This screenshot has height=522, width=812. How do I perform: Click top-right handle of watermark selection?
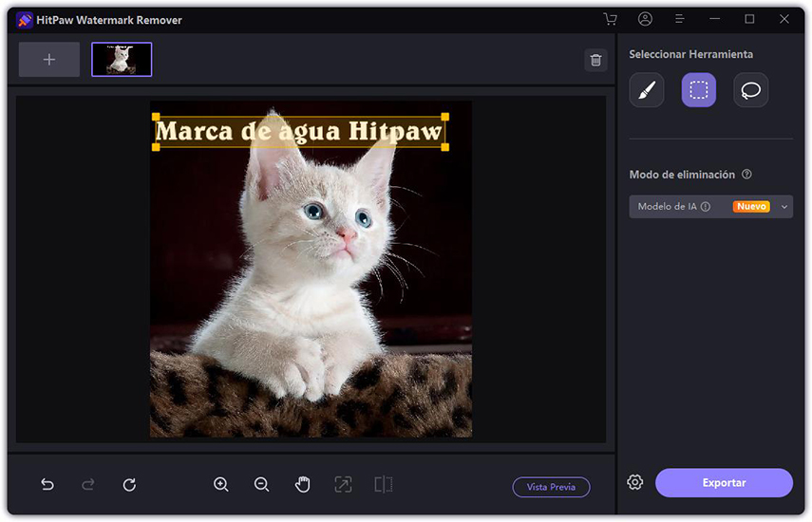[444, 117]
